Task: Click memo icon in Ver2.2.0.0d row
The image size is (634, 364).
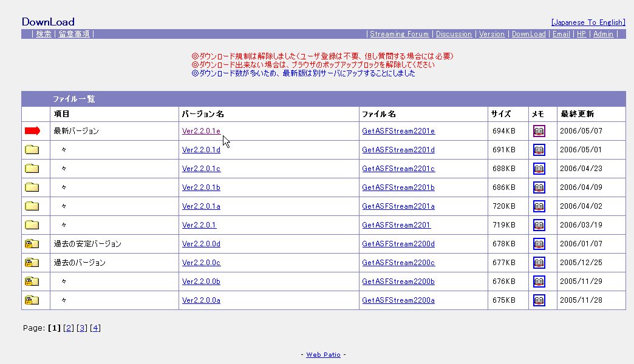Action: click(539, 244)
